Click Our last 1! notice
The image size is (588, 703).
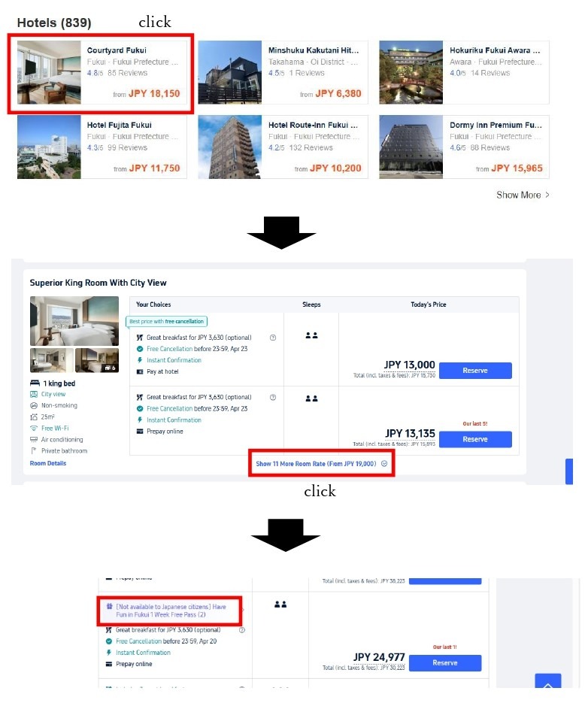coord(445,647)
